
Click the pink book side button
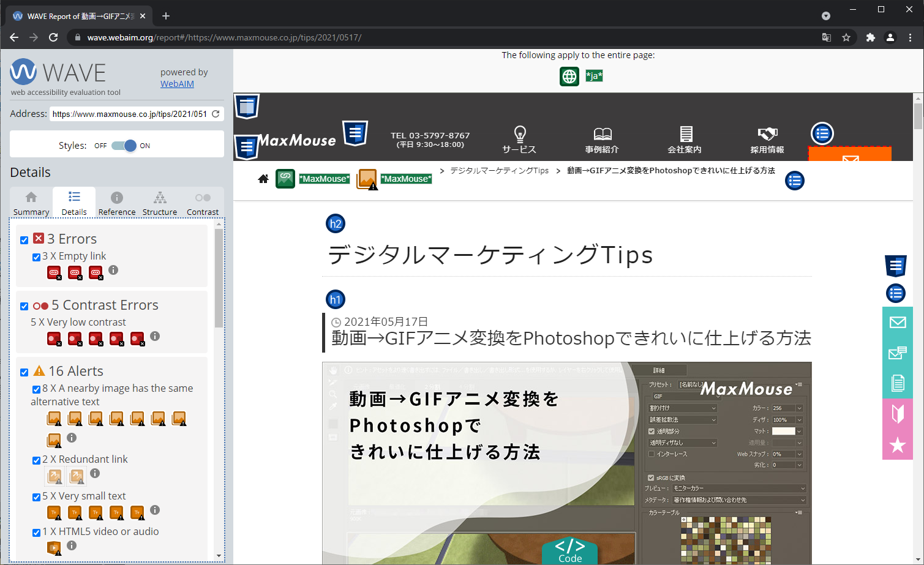tap(898, 414)
